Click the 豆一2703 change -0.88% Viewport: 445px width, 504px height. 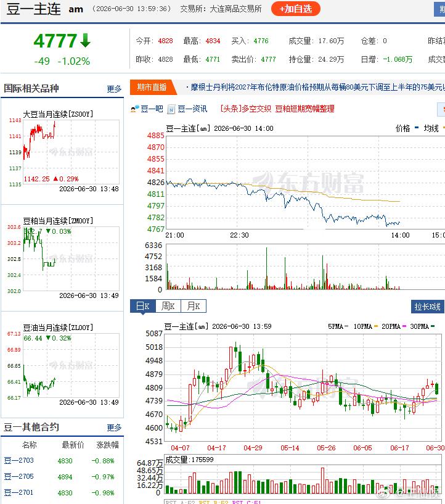(x=103, y=461)
